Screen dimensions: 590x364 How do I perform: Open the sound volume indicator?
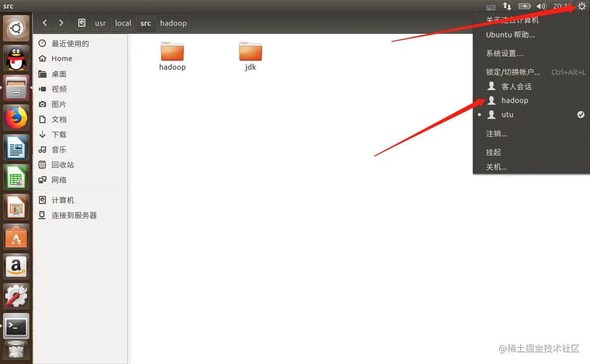[x=541, y=6]
